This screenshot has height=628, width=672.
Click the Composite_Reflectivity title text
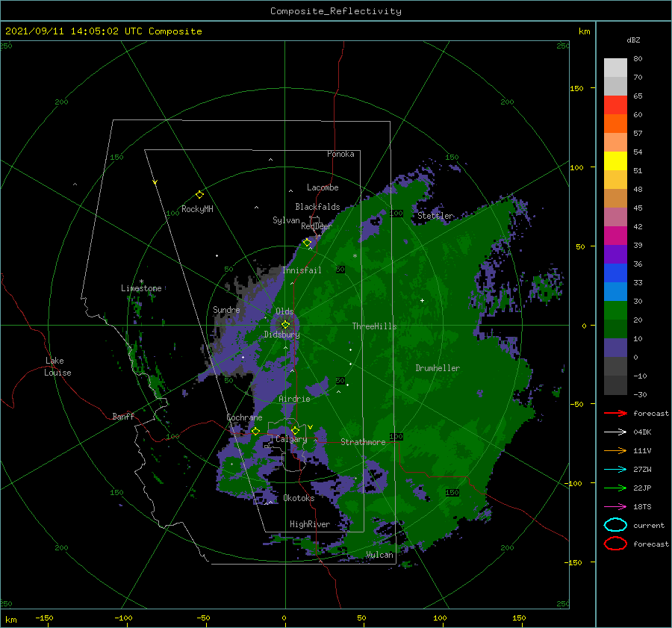336,11
